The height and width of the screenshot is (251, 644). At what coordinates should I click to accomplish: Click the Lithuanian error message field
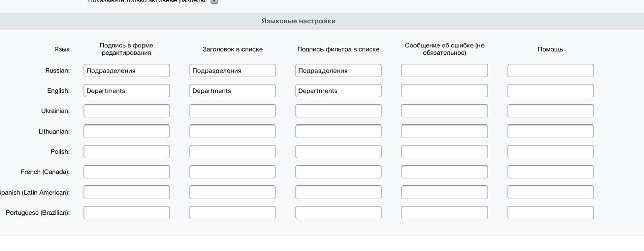click(x=444, y=132)
